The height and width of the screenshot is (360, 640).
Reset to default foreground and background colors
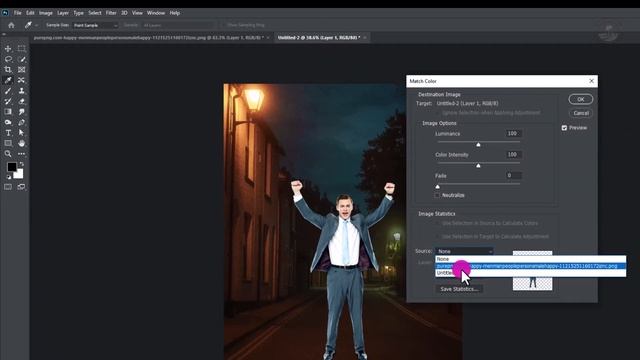9,177
